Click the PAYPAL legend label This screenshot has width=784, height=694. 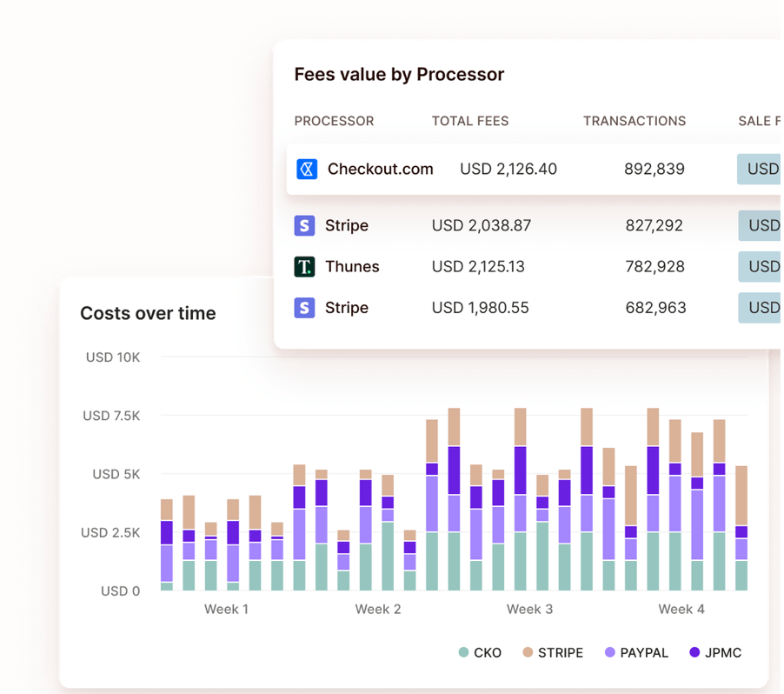pyautogui.click(x=644, y=653)
